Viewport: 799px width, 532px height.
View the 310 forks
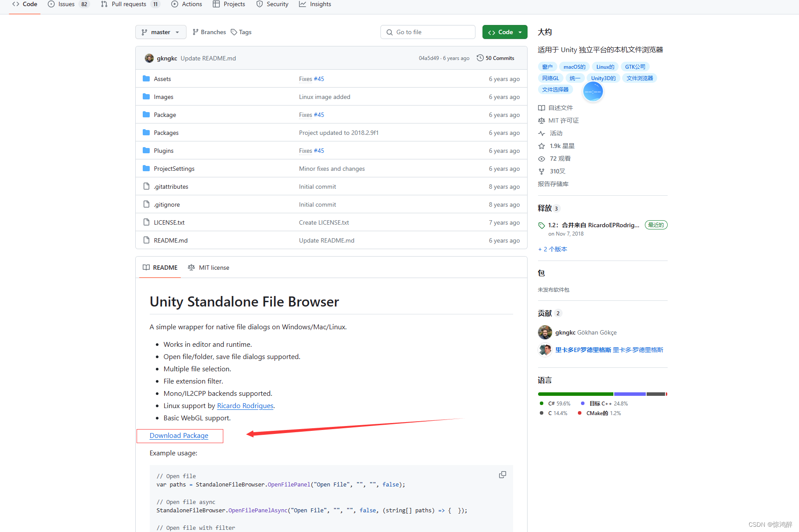tap(552, 171)
